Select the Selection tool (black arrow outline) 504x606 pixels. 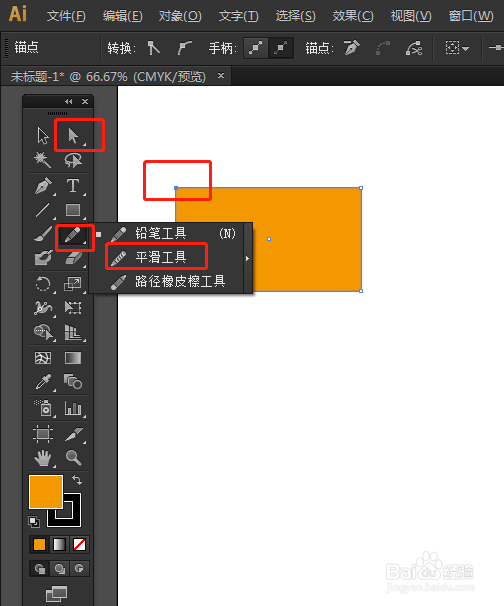[x=43, y=136]
